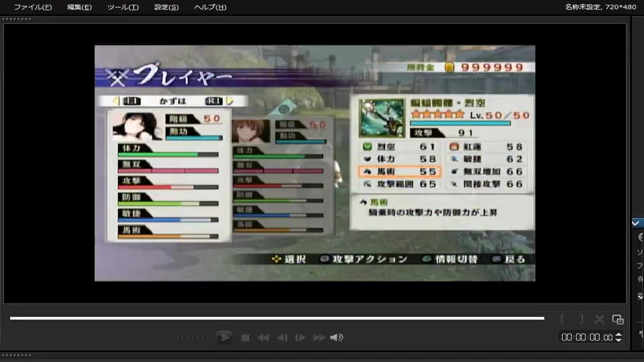Click the Stop playback button
This screenshot has width=644, height=362.
(x=246, y=338)
